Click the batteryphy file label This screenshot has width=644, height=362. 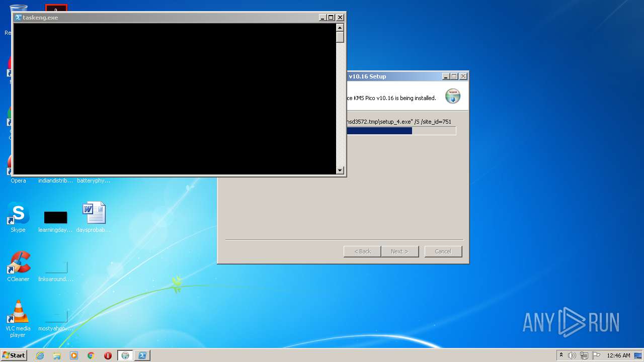94,180
